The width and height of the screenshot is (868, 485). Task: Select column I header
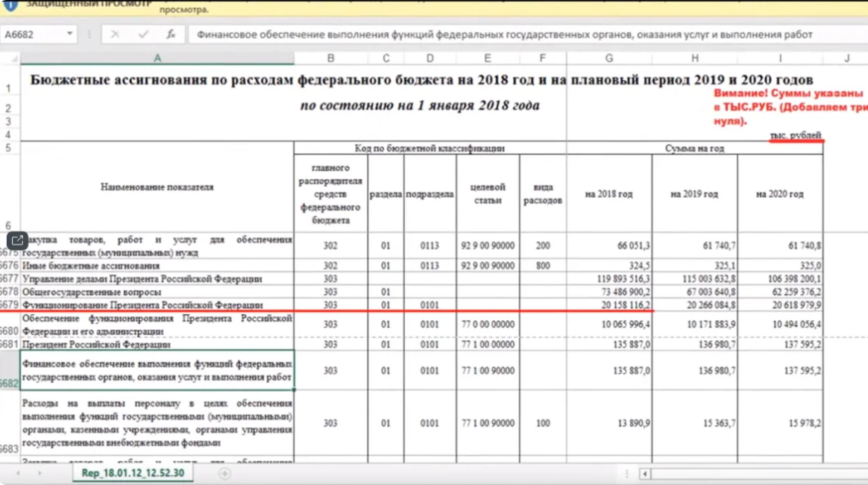coord(780,58)
